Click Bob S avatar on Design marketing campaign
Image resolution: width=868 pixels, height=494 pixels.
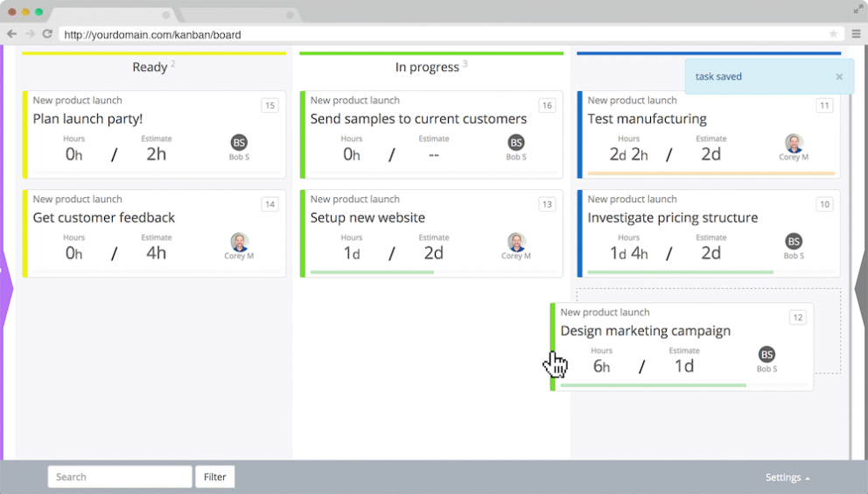point(766,354)
